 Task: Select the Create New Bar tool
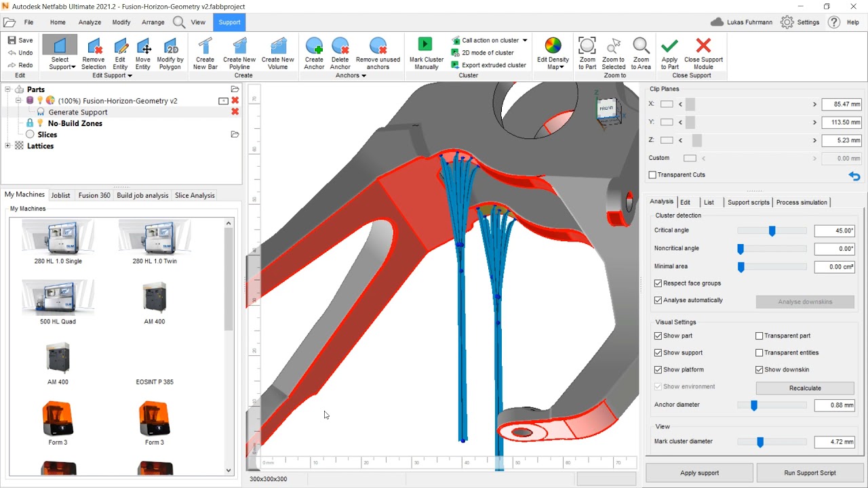click(x=205, y=47)
